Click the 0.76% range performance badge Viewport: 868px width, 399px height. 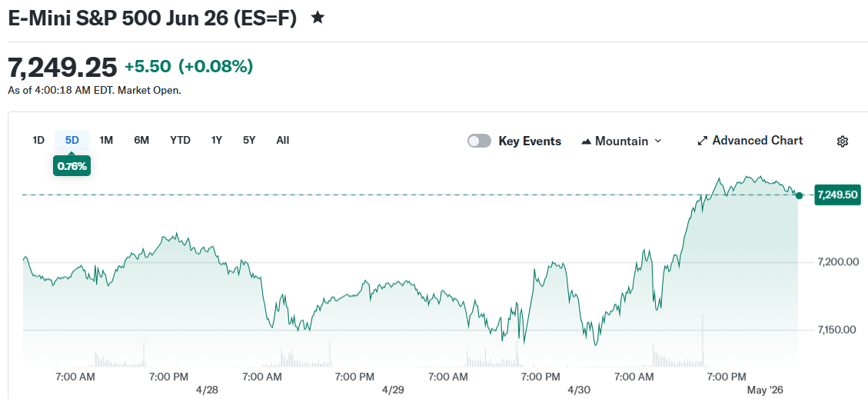(72, 165)
